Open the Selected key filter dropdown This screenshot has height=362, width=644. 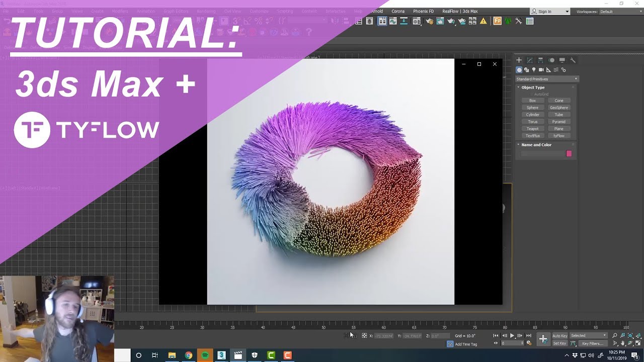589,335
